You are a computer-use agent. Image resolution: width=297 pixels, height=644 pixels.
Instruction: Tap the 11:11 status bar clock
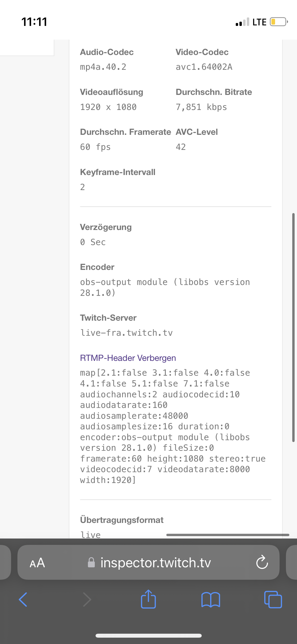click(34, 22)
